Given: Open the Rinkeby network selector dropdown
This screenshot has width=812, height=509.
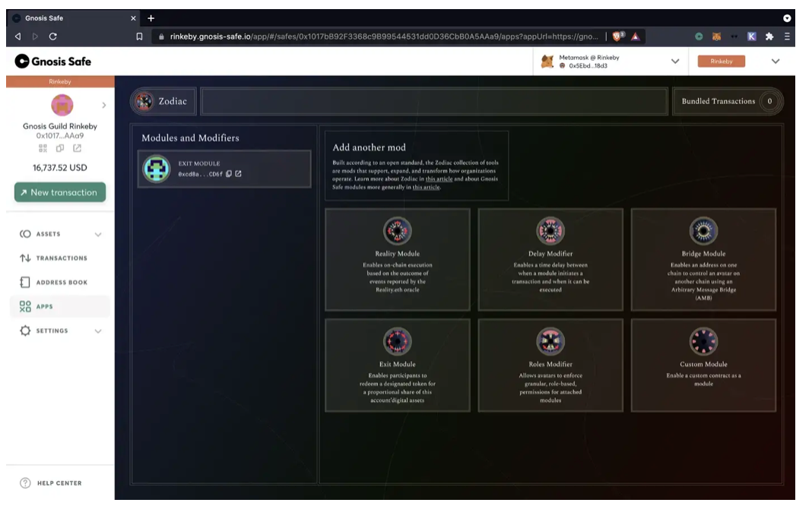Looking at the screenshot, I should point(775,62).
